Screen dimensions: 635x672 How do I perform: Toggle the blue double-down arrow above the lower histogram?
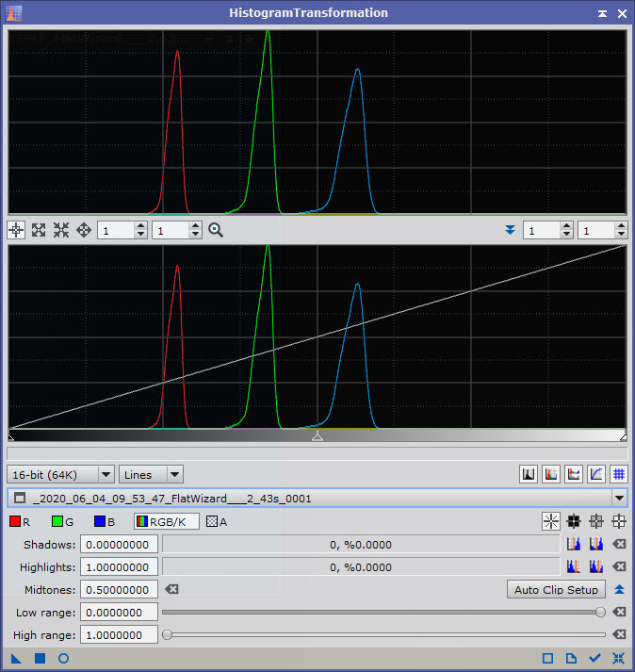point(510,230)
